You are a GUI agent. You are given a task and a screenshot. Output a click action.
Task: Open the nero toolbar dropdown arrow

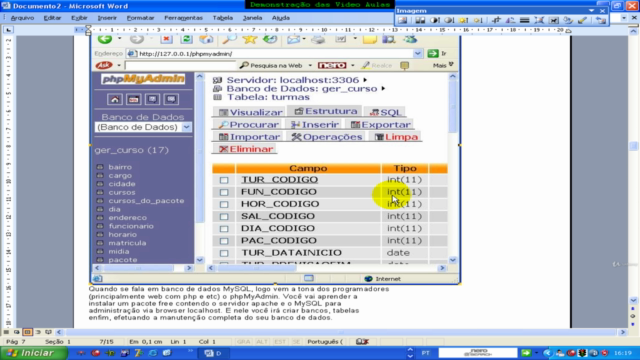(352, 66)
